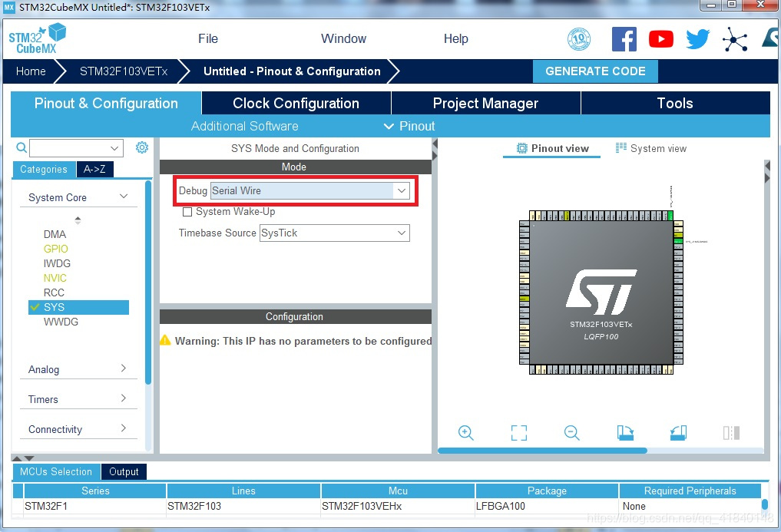Click the panel splitter arrows above MCUs Selection
781x532 pixels.
23,458
